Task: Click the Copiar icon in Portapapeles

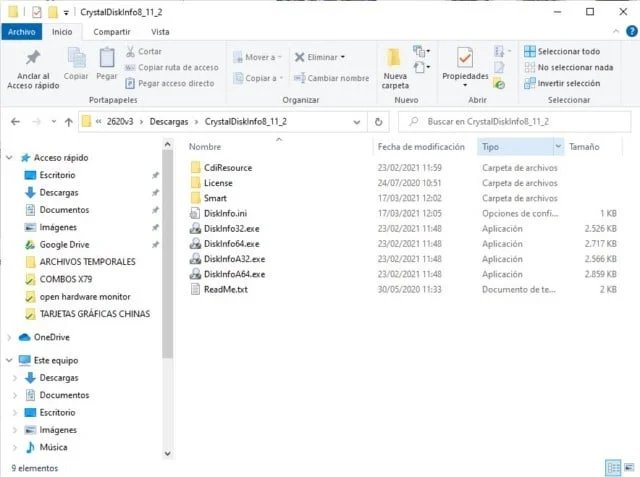Action: 76,63
